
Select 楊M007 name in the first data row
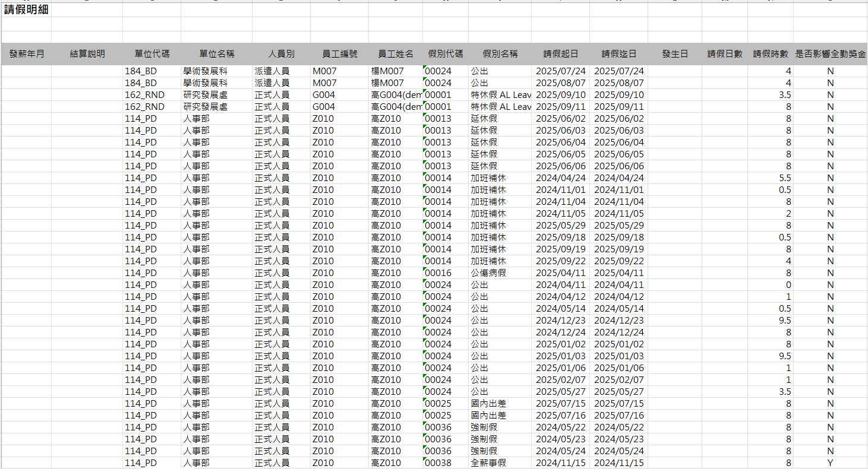(387, 71)
